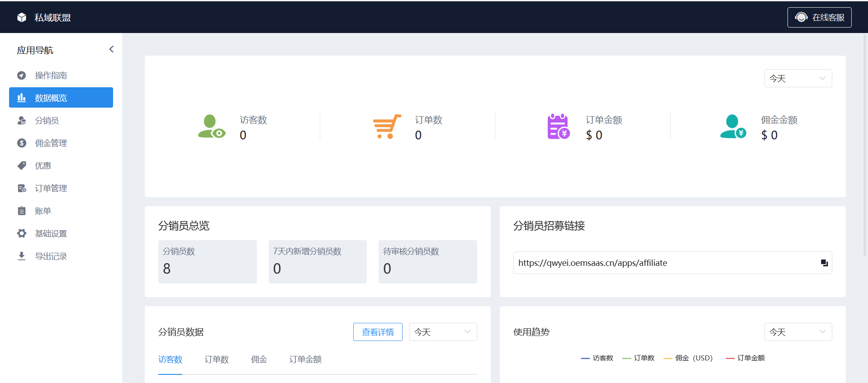Click the 基础设置 gear icon
This screenshot has width=868, height=383.
point(21,233)
